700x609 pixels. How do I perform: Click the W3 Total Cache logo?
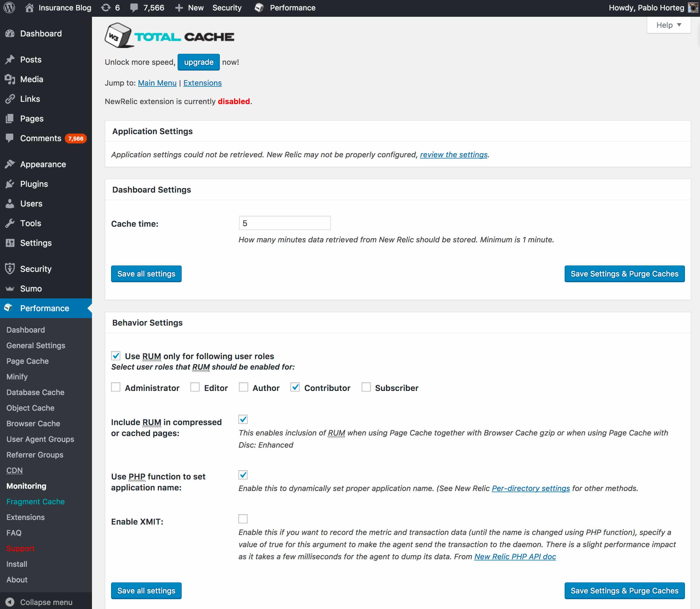(x=170, y=35)
